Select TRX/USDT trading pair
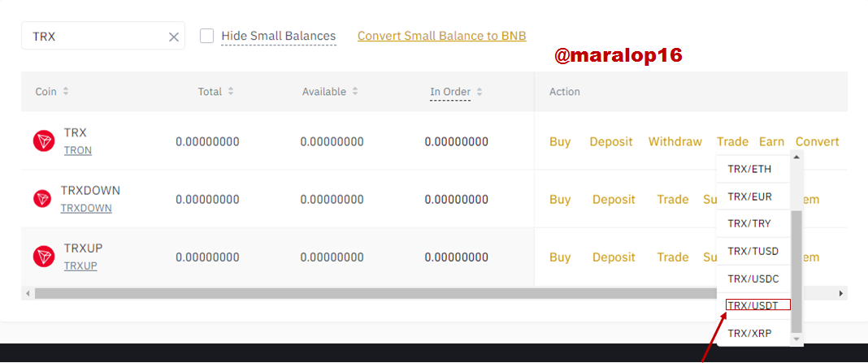868x363 pixels. (x=753, y=305)
